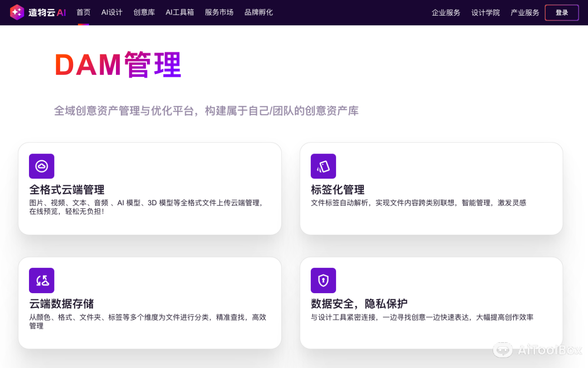Viewport: 588px width, 368px height.
Task: Click the 造物云 AI logo icon
Action: tap(17, 12)
